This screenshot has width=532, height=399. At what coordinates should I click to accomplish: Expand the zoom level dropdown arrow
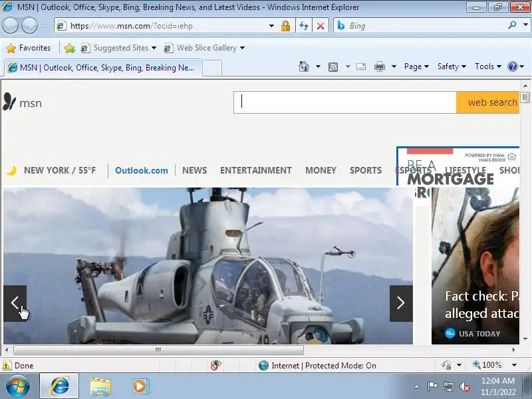tap(514, 365)
